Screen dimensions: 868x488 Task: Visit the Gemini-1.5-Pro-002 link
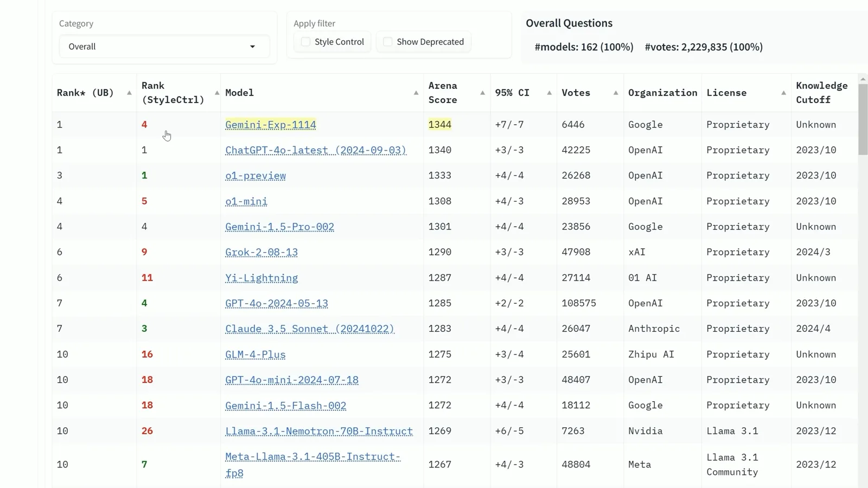[280, 227]
